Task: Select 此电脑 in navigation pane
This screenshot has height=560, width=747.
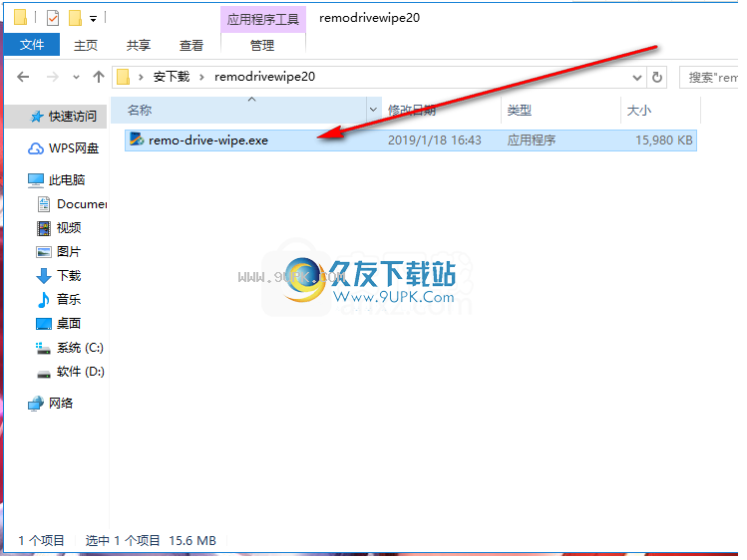Action: point(67,180)
